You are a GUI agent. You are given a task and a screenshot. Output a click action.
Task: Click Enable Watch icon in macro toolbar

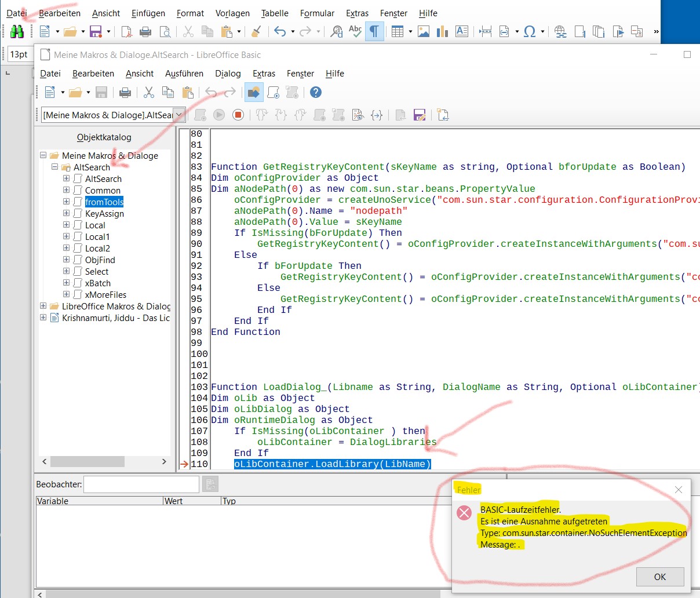(x=358, y=115)
